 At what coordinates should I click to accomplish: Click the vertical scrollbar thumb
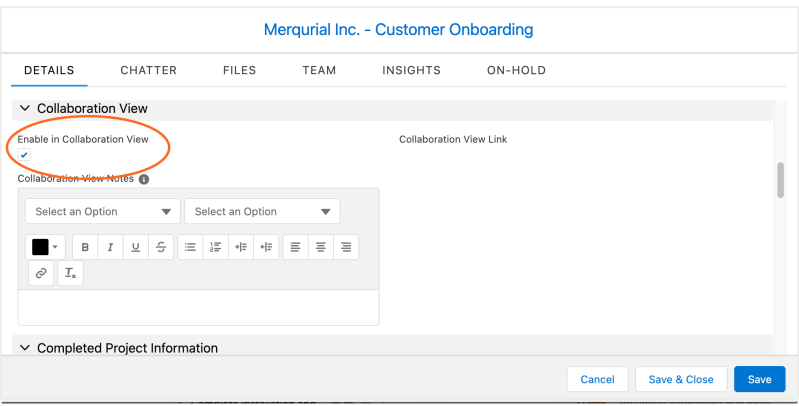[x=780, y=180]
